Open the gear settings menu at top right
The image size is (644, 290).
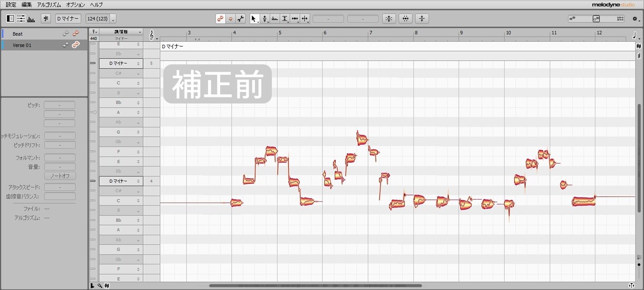click(635, 18)
